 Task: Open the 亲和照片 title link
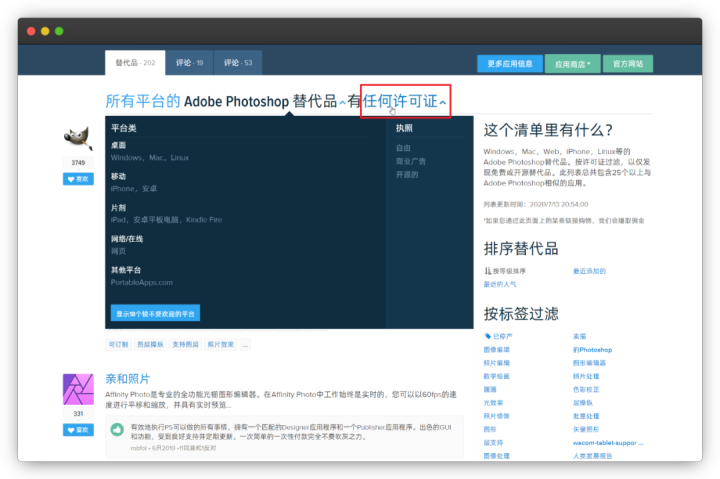click(128, 378)
